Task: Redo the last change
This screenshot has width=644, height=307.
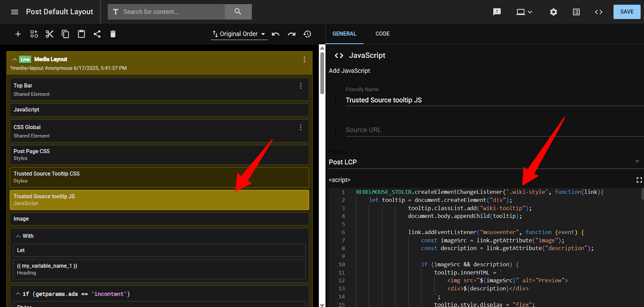Action: [291, 34]
